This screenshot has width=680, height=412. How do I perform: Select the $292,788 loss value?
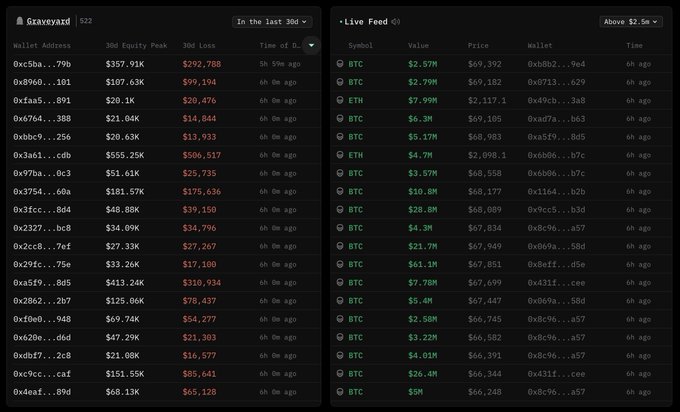pos(202,64)
